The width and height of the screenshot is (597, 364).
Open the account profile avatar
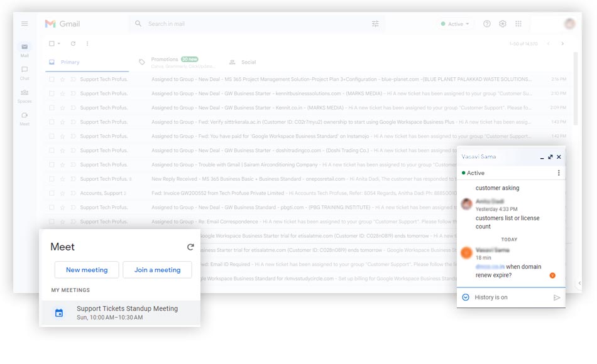point(569,24)
